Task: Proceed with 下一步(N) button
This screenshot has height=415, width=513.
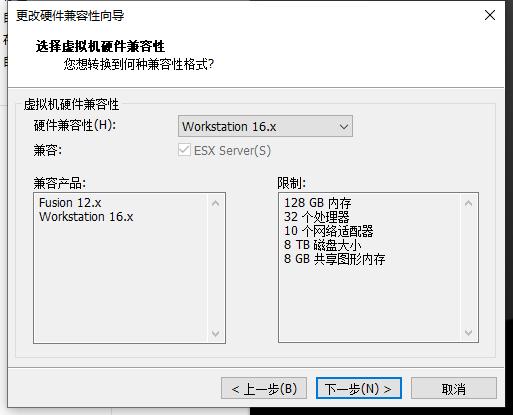Action: [359, 388]
